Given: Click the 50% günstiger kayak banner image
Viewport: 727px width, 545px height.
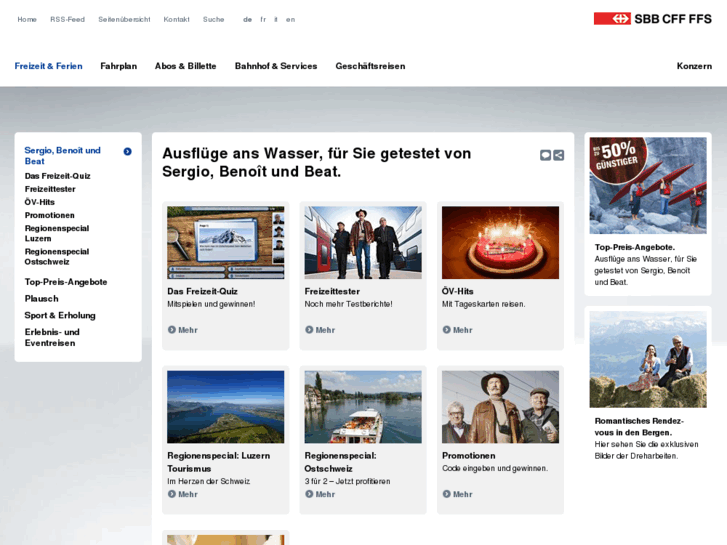Looking at the screenshot, I should (648, 186).
